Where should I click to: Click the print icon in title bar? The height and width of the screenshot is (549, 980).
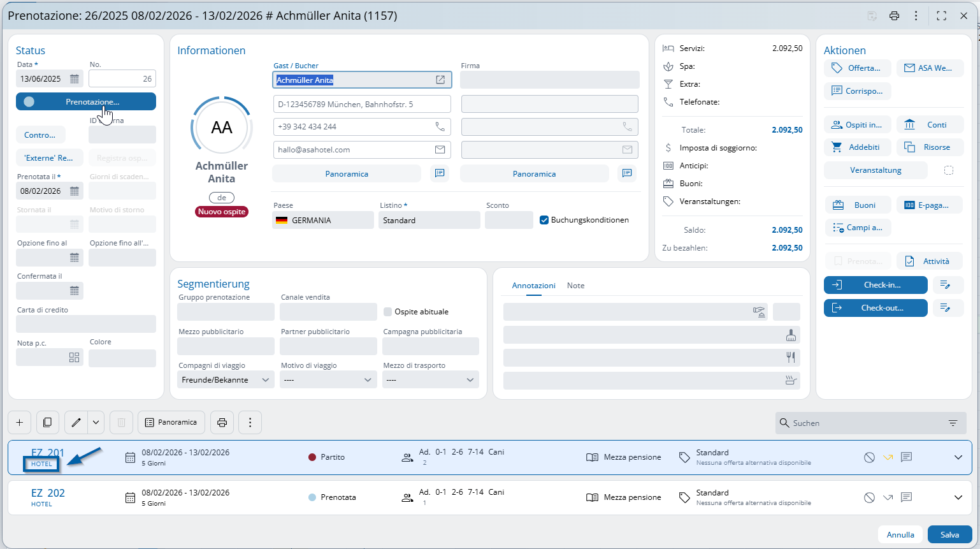click(x=894, y=16)
